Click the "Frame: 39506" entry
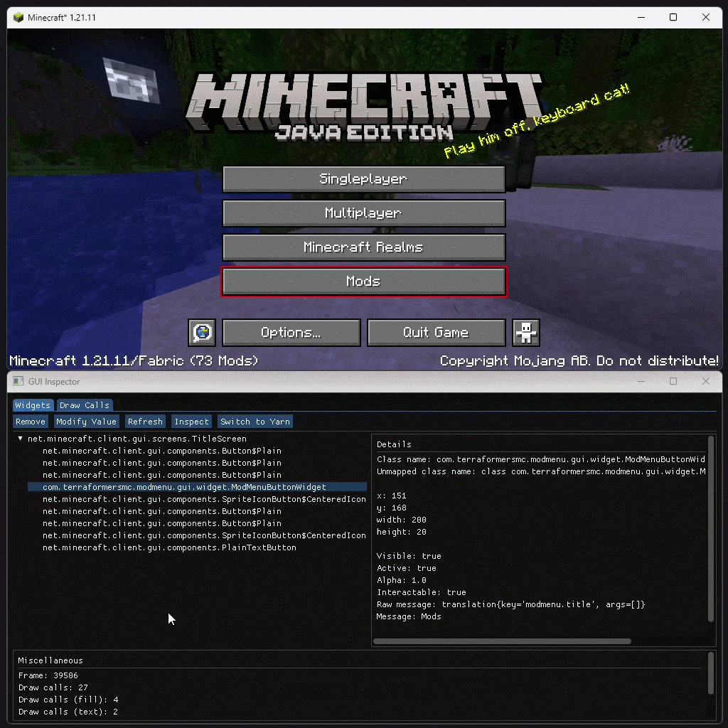This screenshot has width=728, height=728. 48,675
